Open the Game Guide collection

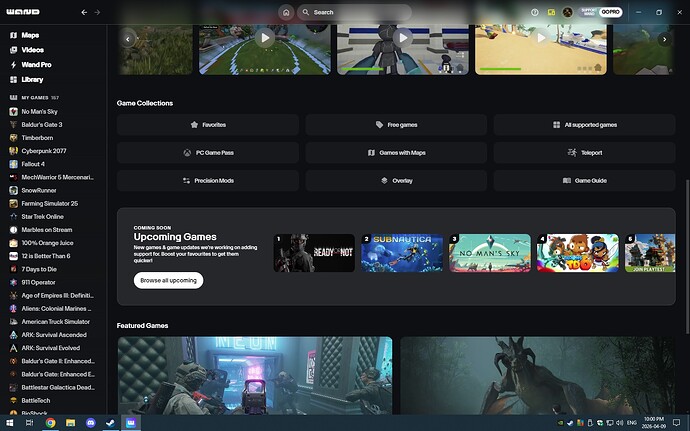point(584,181)
